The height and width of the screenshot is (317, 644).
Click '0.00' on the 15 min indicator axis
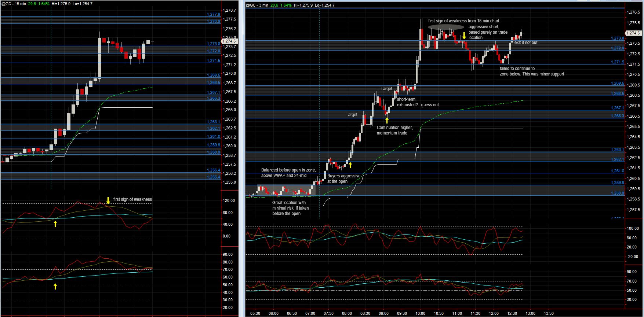tap(227, 236)
